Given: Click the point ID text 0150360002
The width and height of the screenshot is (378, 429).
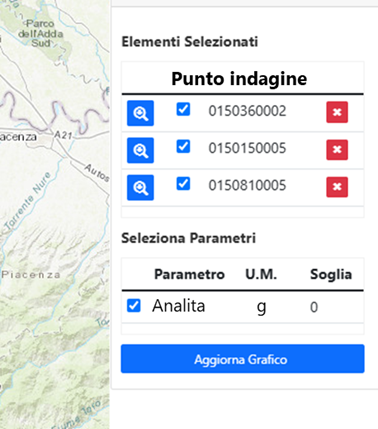Looking at the screenshot, I should (247, 111).
